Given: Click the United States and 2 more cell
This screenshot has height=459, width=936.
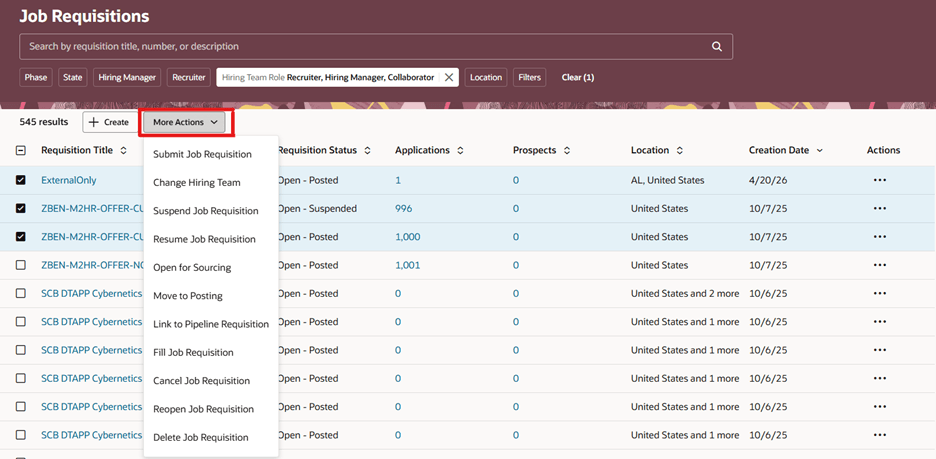Looking at the screenshot, I should tap(685, 294).
